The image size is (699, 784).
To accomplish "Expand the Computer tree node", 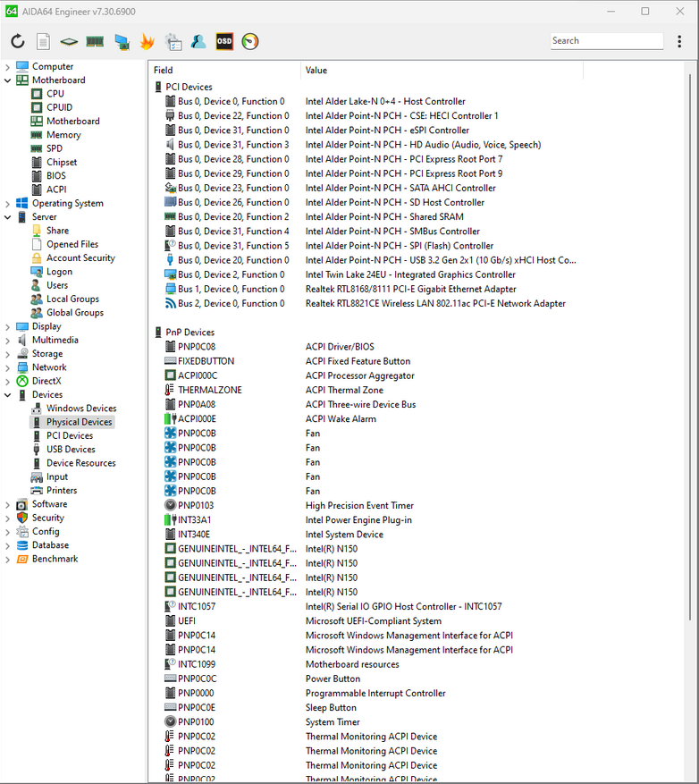I will point(7,66).
